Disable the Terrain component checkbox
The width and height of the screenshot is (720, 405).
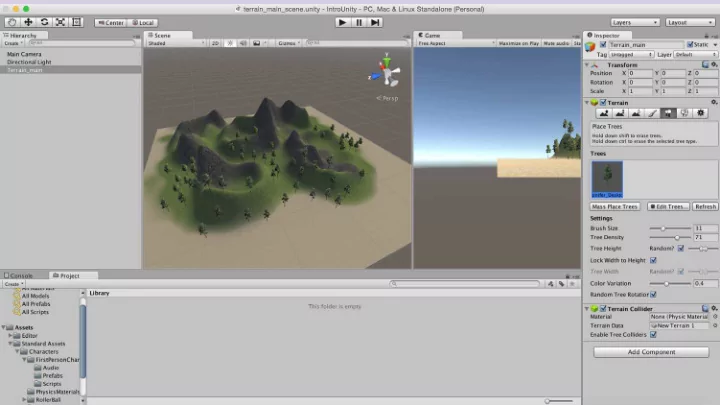pyautogui.click(x=603, y=102)
